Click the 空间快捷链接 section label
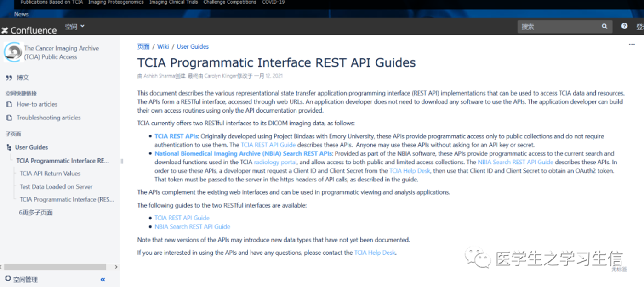This screenshot has height=287, width=644. click(21, 93)
